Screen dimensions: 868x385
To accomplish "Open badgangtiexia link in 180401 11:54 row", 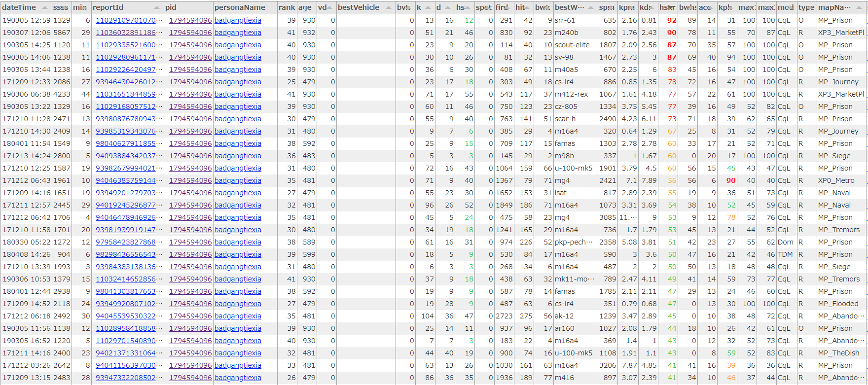I will click(238, 143).
